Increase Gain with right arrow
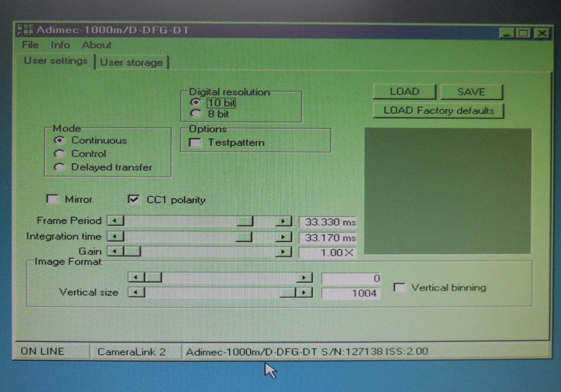561x392 pixels. [x=283, y=252]
